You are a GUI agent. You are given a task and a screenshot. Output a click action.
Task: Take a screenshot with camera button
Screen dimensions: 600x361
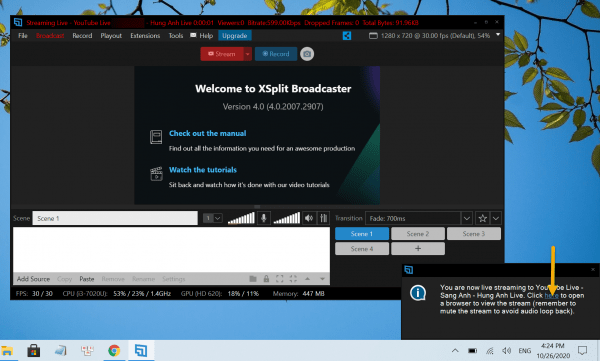click(x=307, y=54)
